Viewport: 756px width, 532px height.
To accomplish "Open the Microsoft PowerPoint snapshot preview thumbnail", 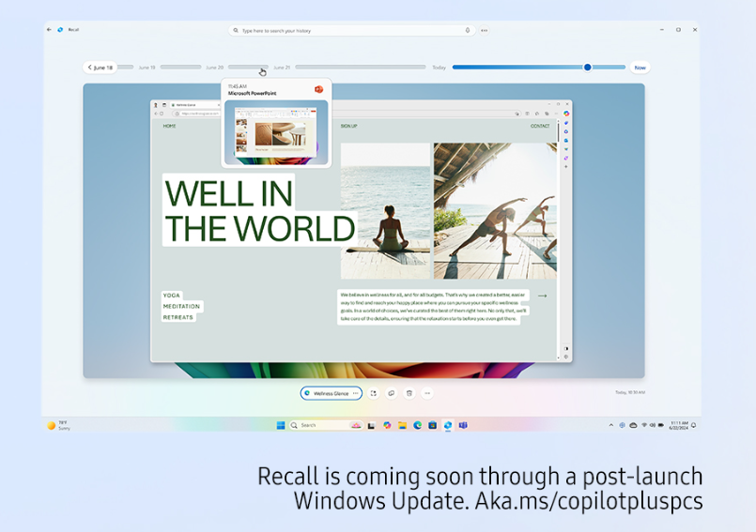I will click(x=276, y=131).
